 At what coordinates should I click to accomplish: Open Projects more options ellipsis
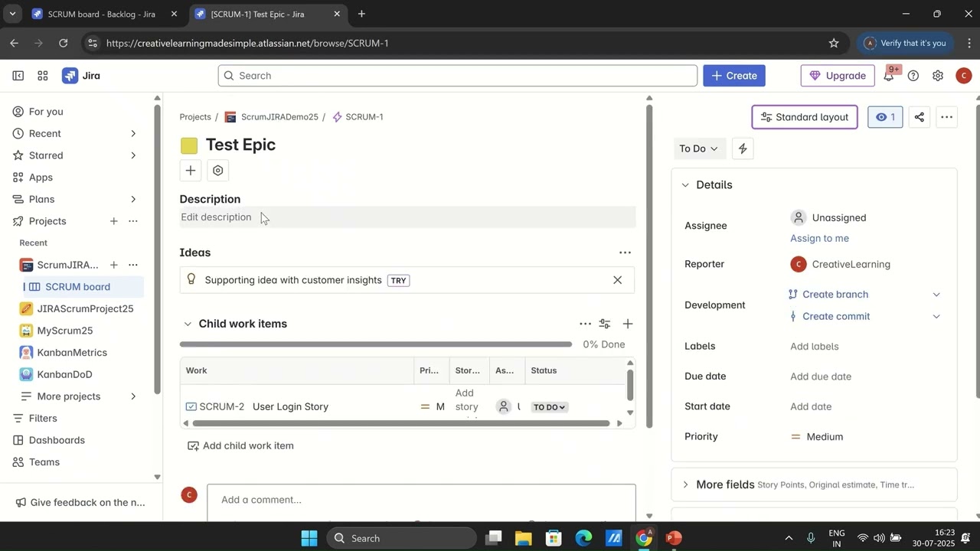[133, 221]
